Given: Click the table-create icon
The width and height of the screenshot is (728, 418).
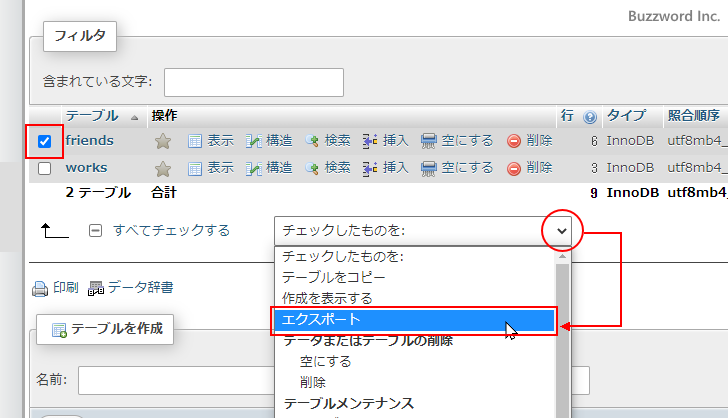Looking at the screenshot, I should 59,330.
